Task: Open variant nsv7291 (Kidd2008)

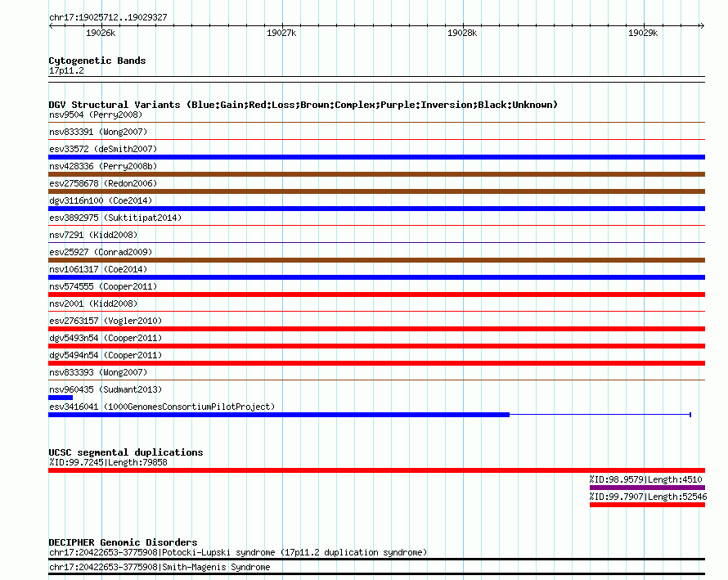Action: [93, 235]
